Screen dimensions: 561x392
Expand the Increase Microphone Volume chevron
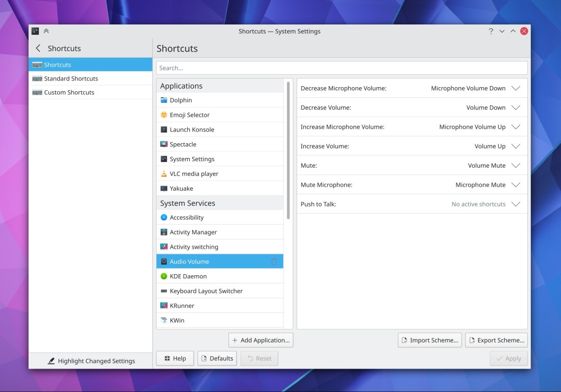(x=516, y=127)
